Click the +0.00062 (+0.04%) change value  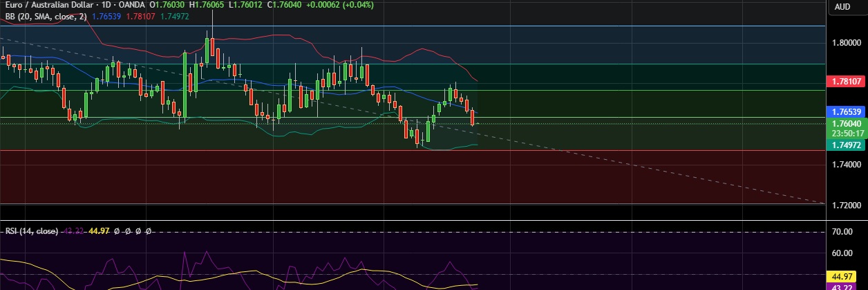(339, 5)
